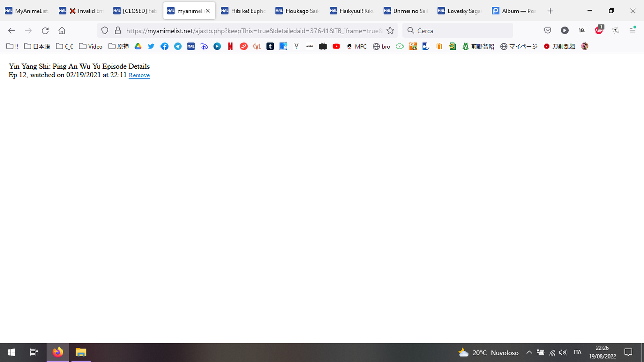The image size is (644, 362).
Task: Save the page to Pocket
Action: [x=548, y=30]
